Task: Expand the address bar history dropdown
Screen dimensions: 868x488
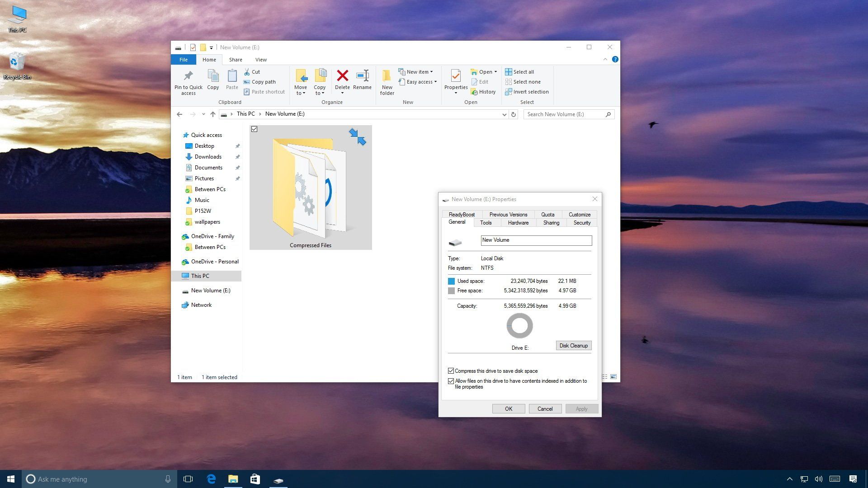Action: 504,114
